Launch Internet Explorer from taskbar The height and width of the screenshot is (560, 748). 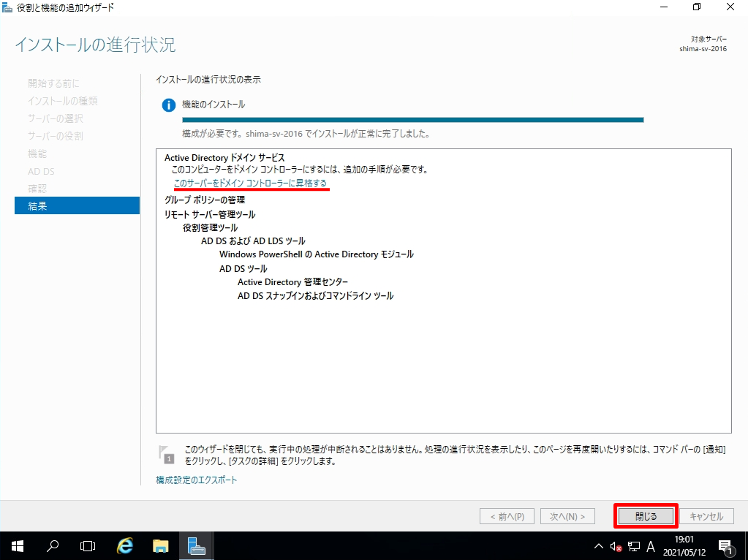[x=124, y=546]
